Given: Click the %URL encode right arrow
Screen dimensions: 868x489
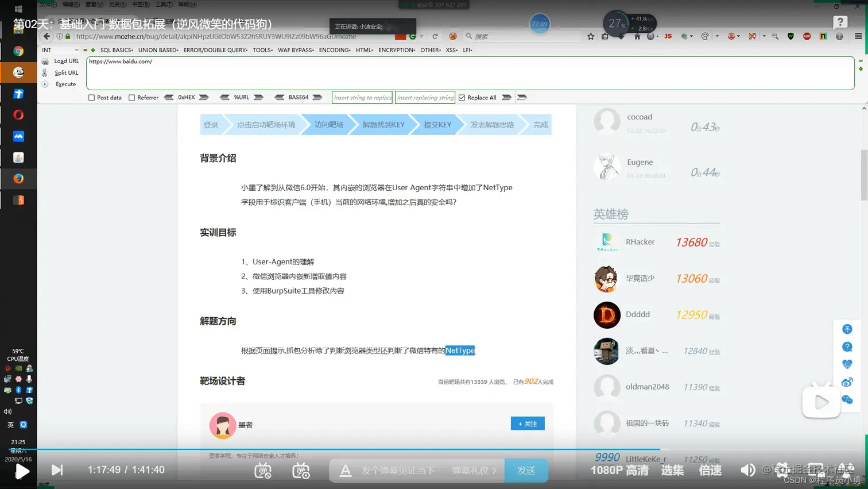Looking at the screenshot, I should tap(258, 97).
